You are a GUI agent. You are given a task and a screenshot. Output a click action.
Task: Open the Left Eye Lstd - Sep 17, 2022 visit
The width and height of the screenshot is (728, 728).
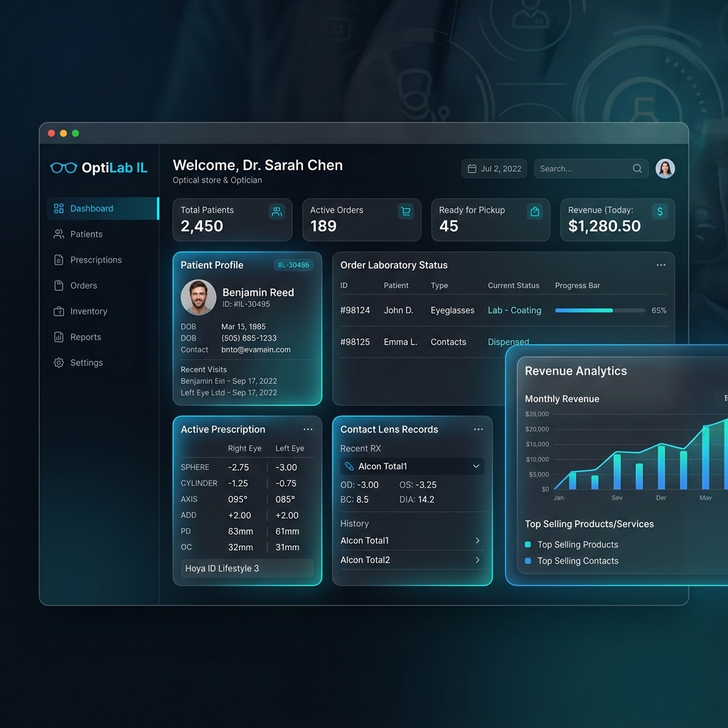click(229, 392)
